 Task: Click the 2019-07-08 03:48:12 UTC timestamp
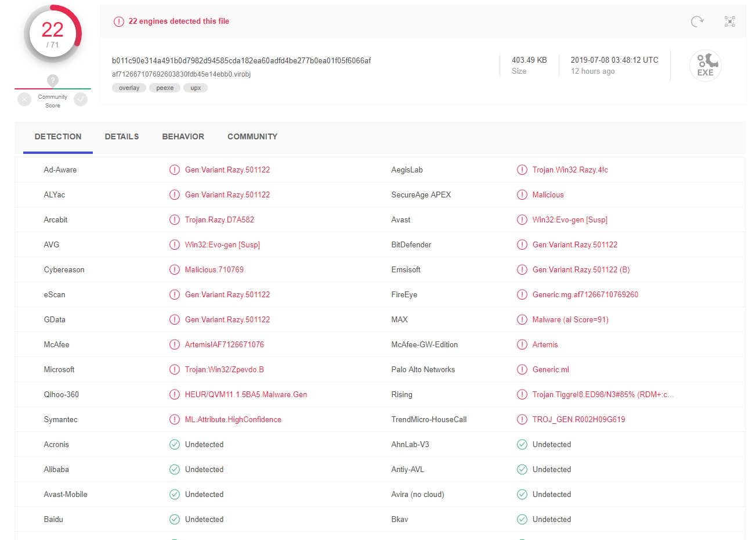[614, 60]
